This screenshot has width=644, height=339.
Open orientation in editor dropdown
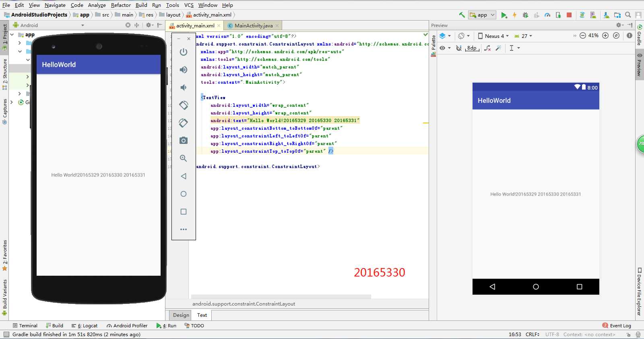click(464, 36)
